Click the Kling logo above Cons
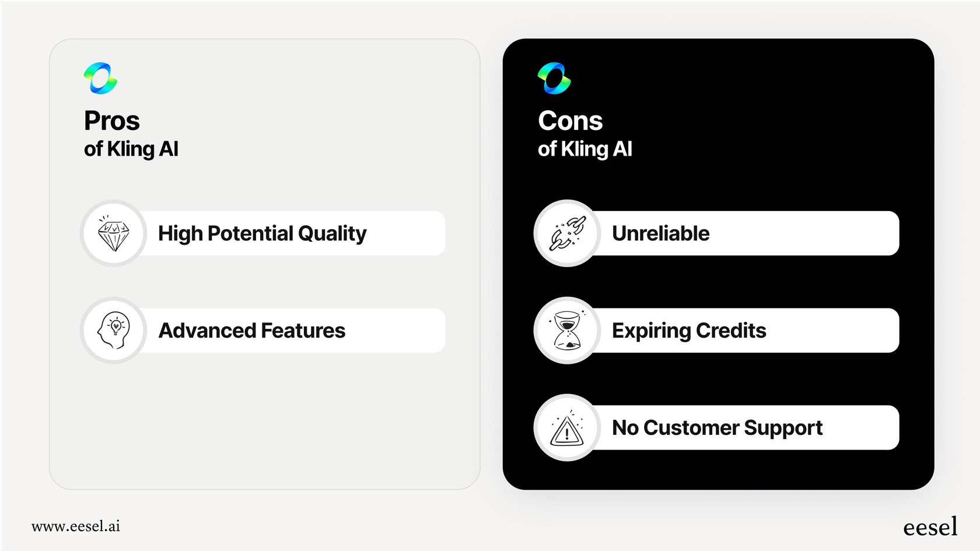980x551 pixels. point(554,78)
